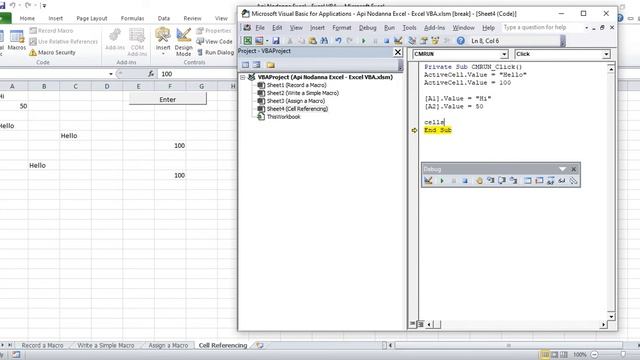
Task: Click Step Into in Debug toolbar
Action: [490, 180]
